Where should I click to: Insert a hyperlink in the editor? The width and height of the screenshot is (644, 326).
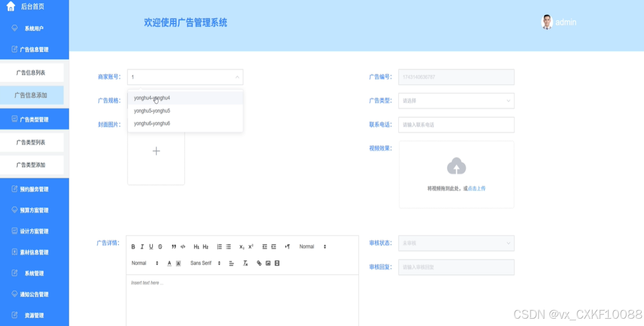tap(259, 263)
